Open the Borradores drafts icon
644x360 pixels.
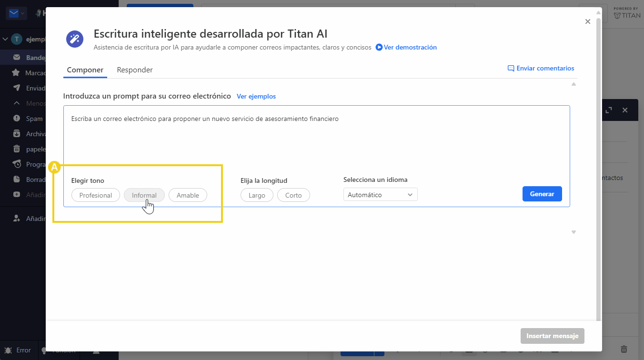(17, 180)
